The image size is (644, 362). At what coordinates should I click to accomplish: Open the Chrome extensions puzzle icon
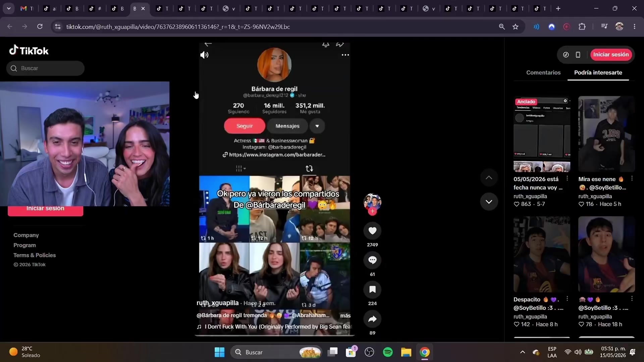[x=582, y=26]
